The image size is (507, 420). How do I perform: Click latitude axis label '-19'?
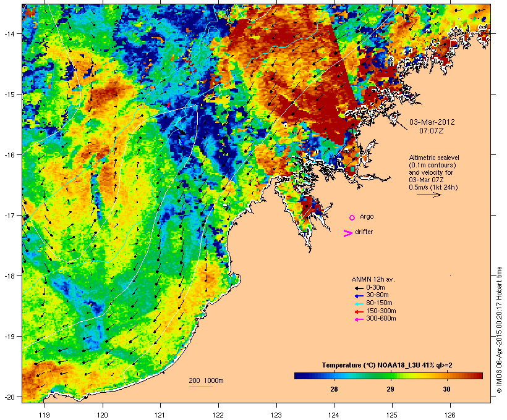click(x=9, y=337)
